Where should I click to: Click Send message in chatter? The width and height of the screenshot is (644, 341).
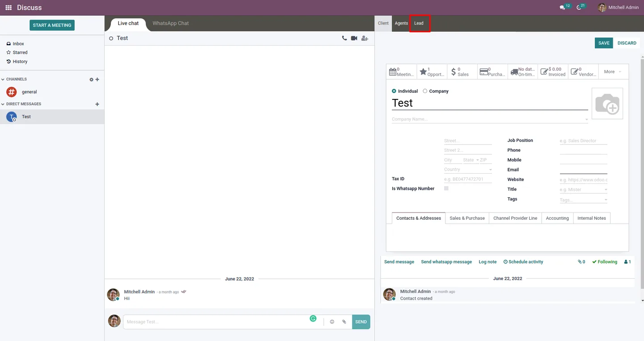click(399, 262)
